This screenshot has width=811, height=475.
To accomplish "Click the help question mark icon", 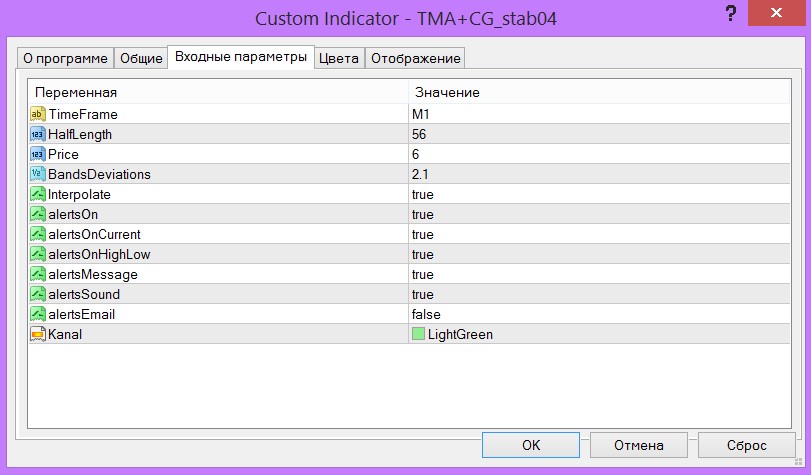I will coord(730,13).
